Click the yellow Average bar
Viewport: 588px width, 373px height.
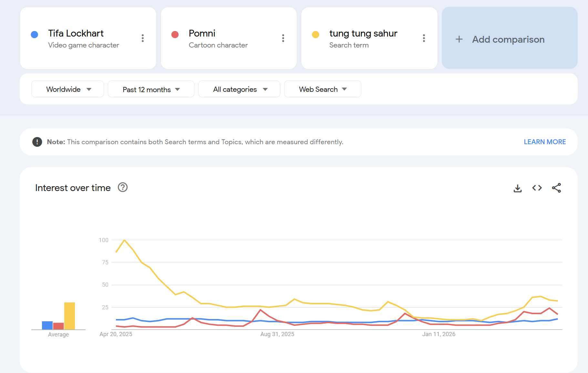point(69,316)
